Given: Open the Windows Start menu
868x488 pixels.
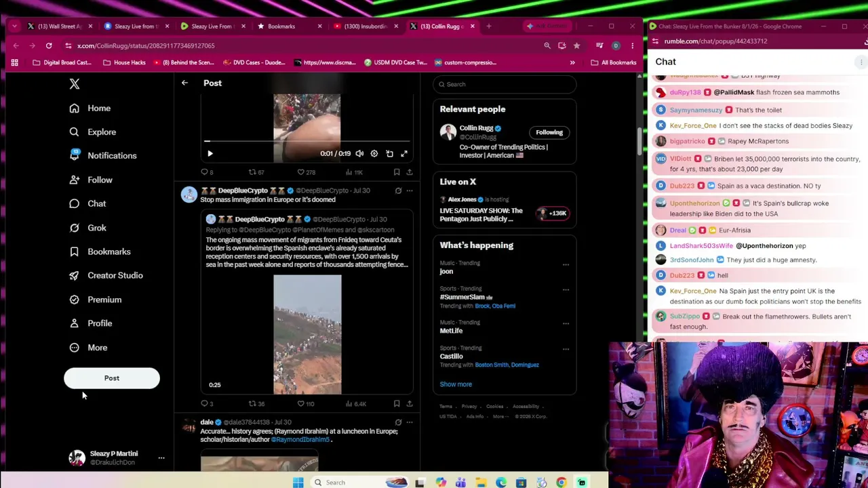Looking at the screenshot, I should 298,483.
